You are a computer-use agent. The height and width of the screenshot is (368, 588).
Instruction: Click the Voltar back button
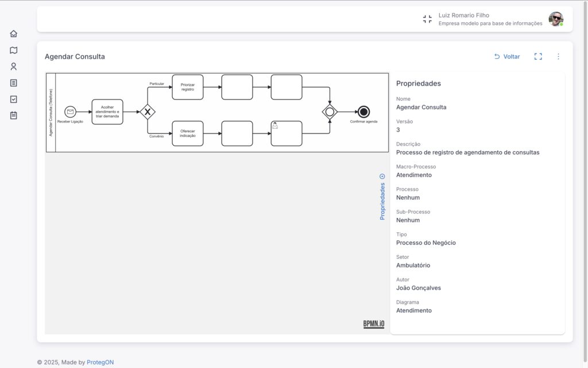pos(507,56)
